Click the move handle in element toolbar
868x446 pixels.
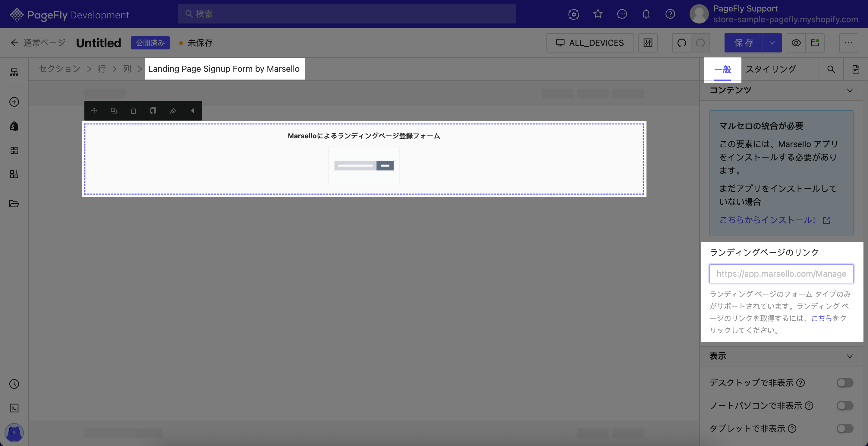pyautogui.click(x=94, y=111)
